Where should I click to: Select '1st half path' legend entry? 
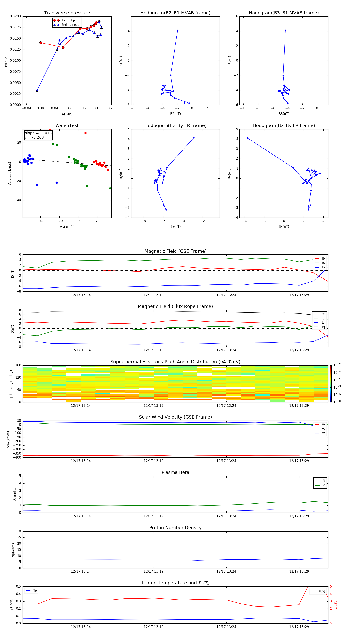67,20
